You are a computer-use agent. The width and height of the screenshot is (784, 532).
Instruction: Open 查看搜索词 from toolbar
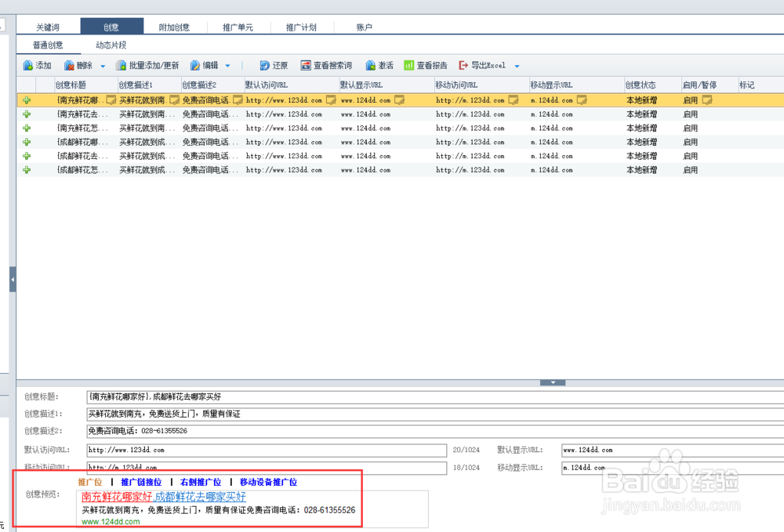[x=326, y=66]
